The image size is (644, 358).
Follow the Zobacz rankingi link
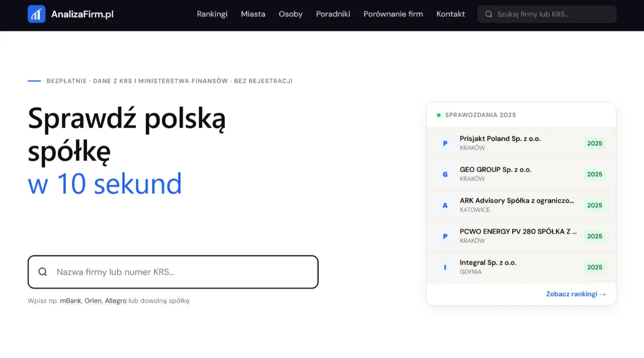coord(576,294)
